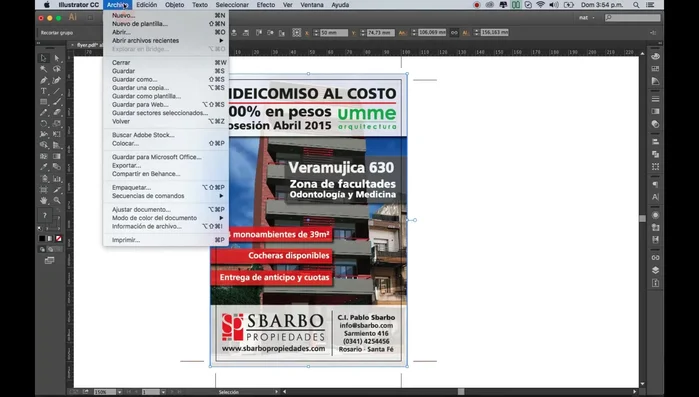Select the Artboard tool
Viewport: 699px width, 397px height.
(x=43, y=190)
